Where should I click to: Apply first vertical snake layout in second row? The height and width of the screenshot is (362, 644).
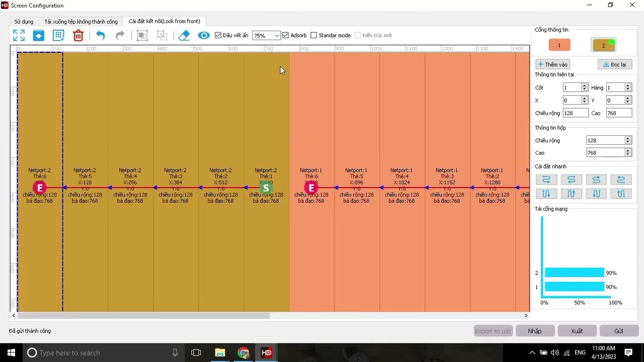coord(546,194)
